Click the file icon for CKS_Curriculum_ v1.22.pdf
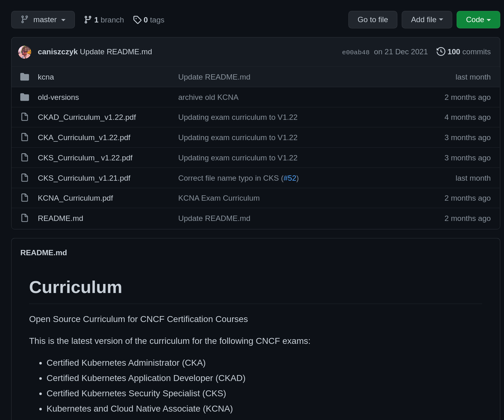Viewport: 504px width, 420px height. pos(25,158)
